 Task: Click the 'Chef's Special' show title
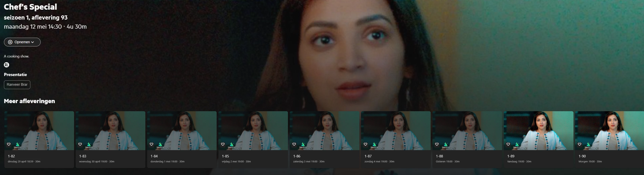[30, 7]
